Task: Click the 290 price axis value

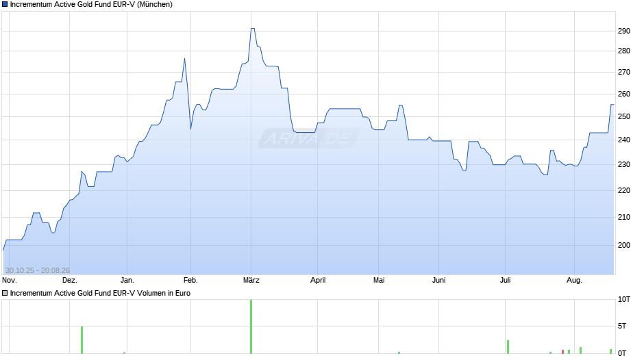Action: 624,31
